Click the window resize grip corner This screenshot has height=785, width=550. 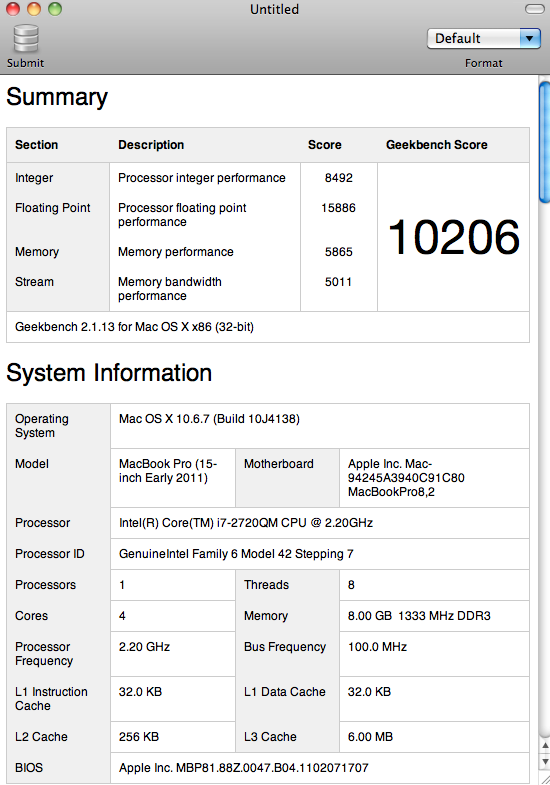click(x=544, y=778)
